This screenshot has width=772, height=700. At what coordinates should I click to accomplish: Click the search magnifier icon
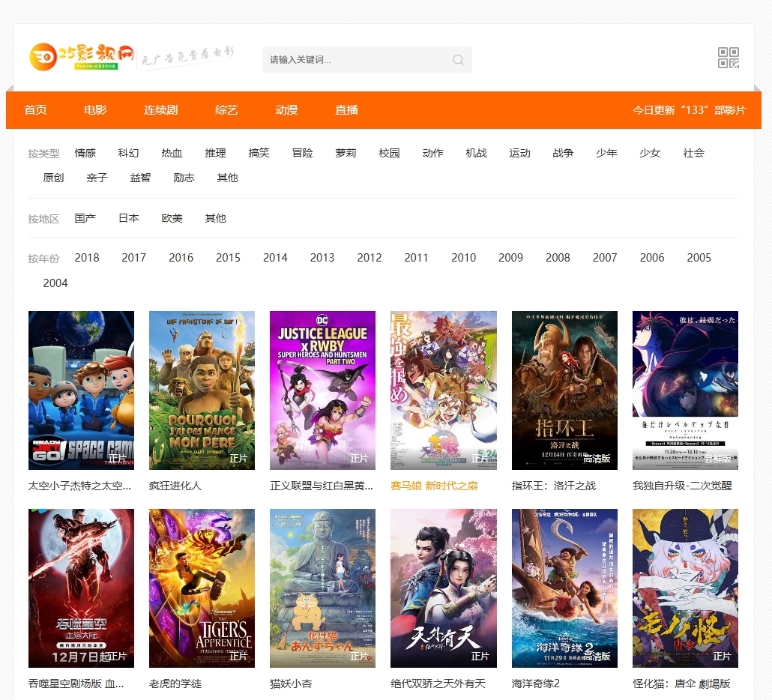(459, 59)
